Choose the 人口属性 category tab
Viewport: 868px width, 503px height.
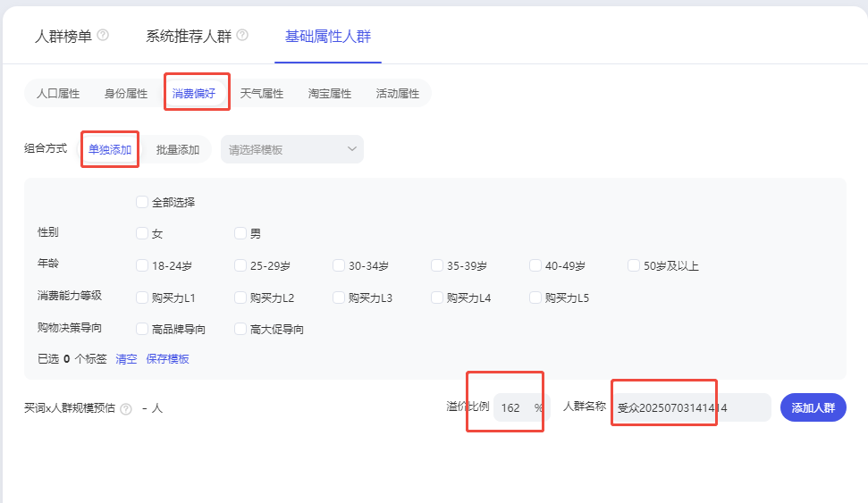coord(58,93)
